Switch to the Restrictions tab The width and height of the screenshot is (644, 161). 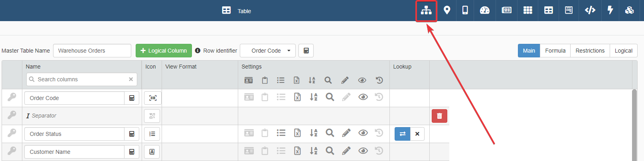click(x=590, y=51)
